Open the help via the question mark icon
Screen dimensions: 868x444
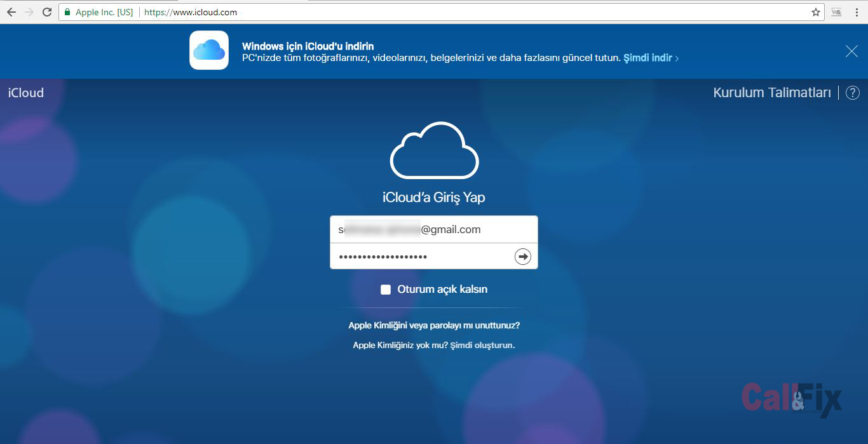point(852,92)
